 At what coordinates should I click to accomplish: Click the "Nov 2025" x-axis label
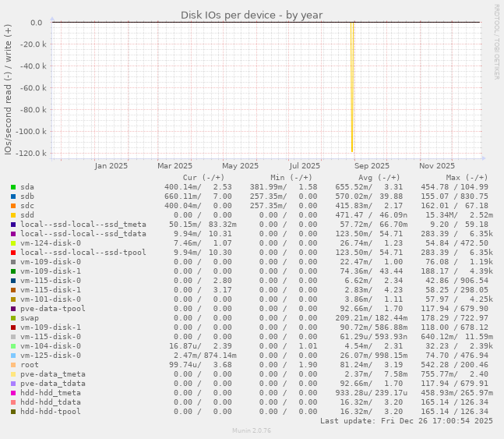[437, 166]
